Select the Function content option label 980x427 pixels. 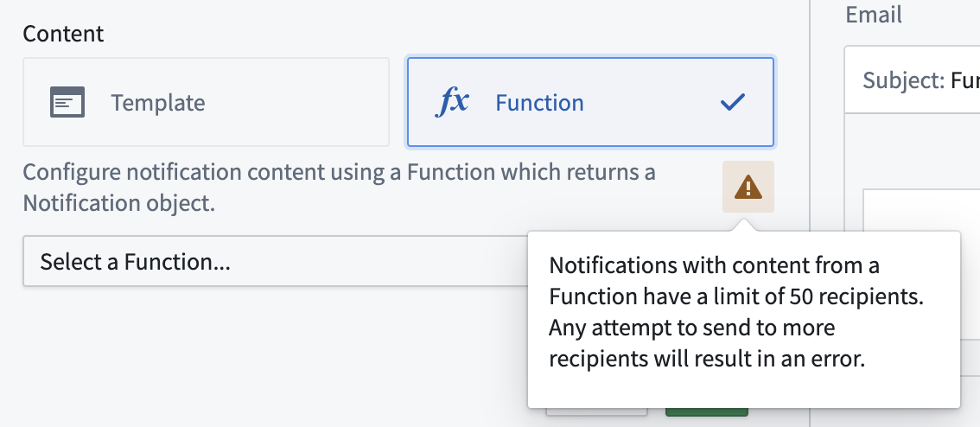[539, 103]
